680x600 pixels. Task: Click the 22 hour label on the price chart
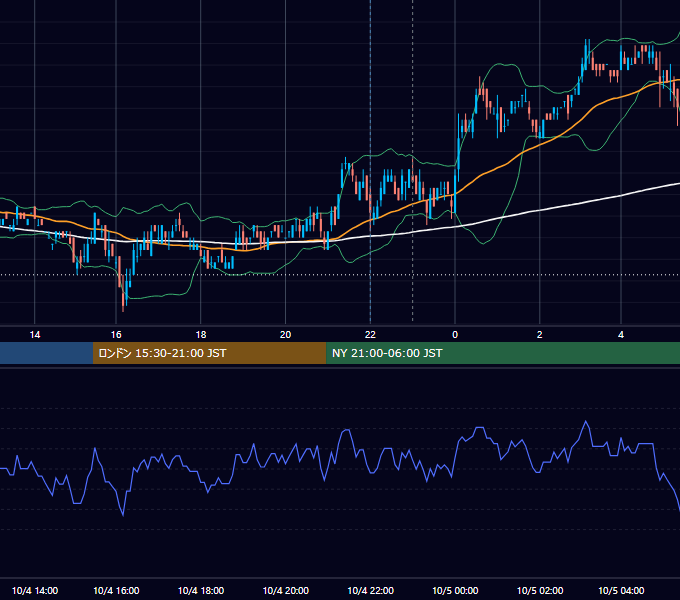(x=370, y=335)
